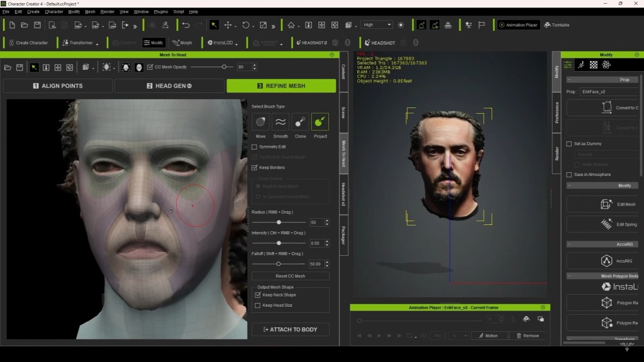The image size is (644, 362).
Task: Check Save in Atmosphere option
Action: pos(569,175)
